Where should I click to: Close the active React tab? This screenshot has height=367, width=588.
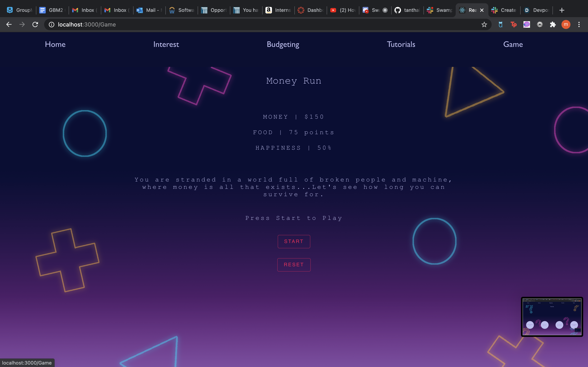(482, 10)
